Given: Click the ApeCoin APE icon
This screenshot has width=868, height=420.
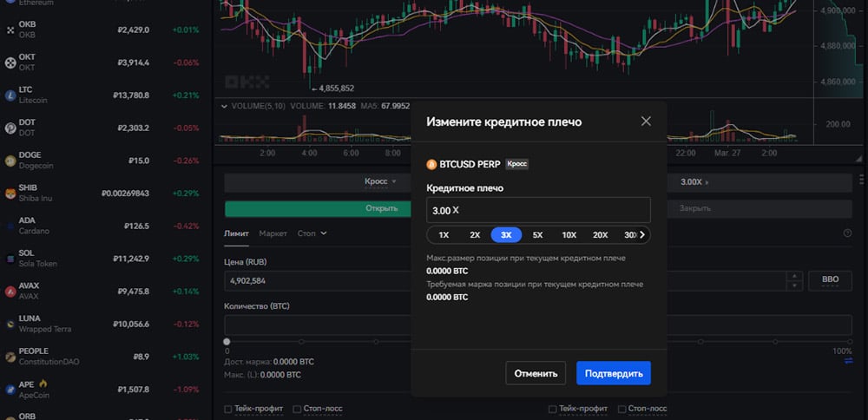Looking at the screenshot, I should click(x=10, y=390).
